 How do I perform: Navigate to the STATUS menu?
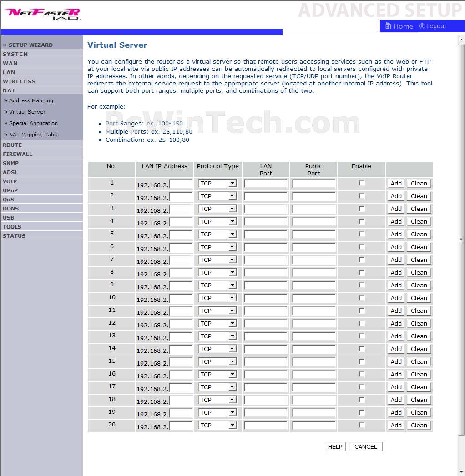pyautogui.click(x=14, y=236)
